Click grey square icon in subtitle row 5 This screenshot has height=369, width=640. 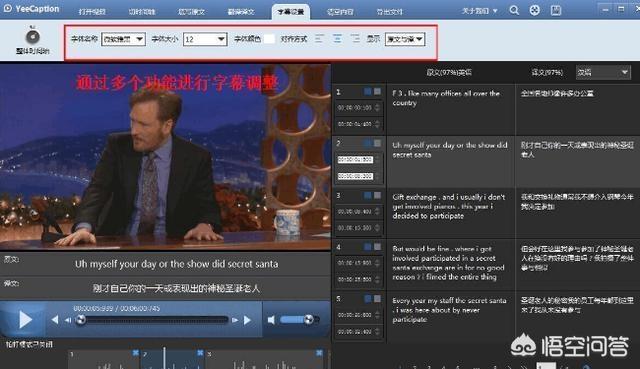(377, 299)
